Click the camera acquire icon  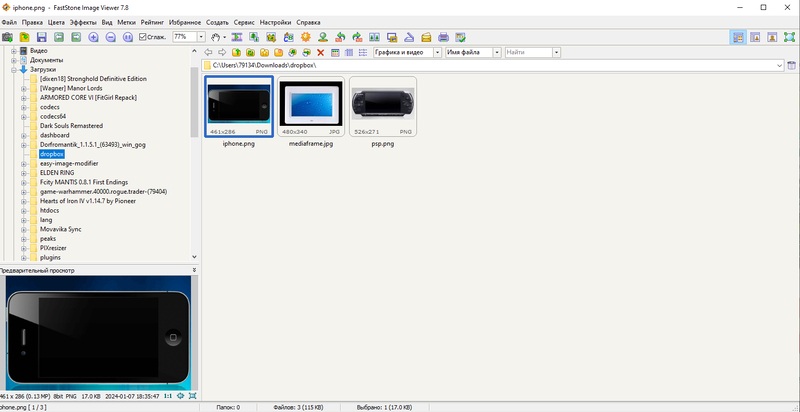coord(8,37)
